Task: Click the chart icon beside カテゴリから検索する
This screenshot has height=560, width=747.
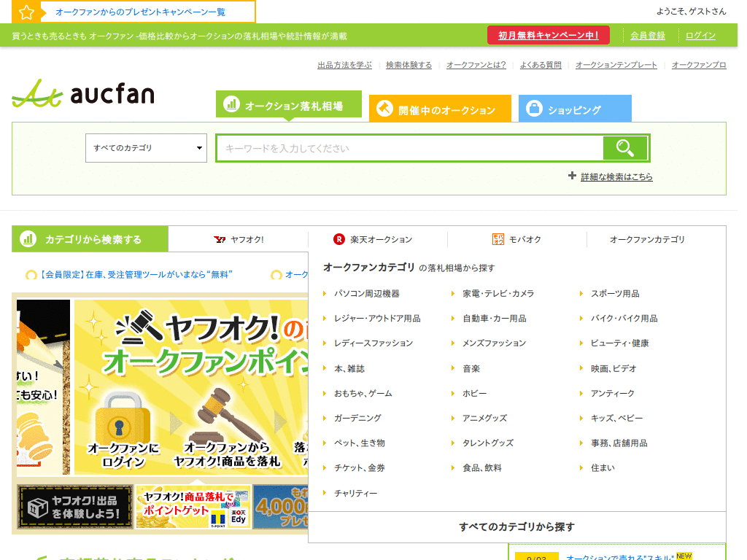Action: [x=28, y=238]
